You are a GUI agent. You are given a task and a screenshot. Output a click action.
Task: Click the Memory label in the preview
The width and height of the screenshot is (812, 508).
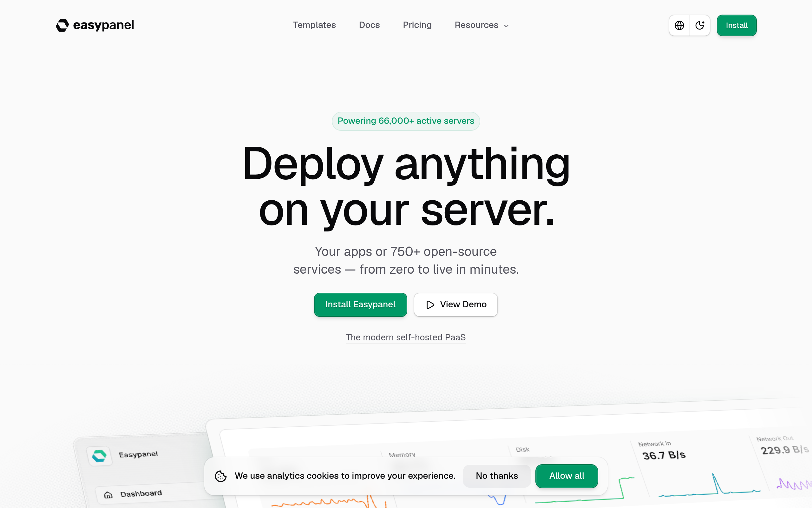(x=402, y=455)
